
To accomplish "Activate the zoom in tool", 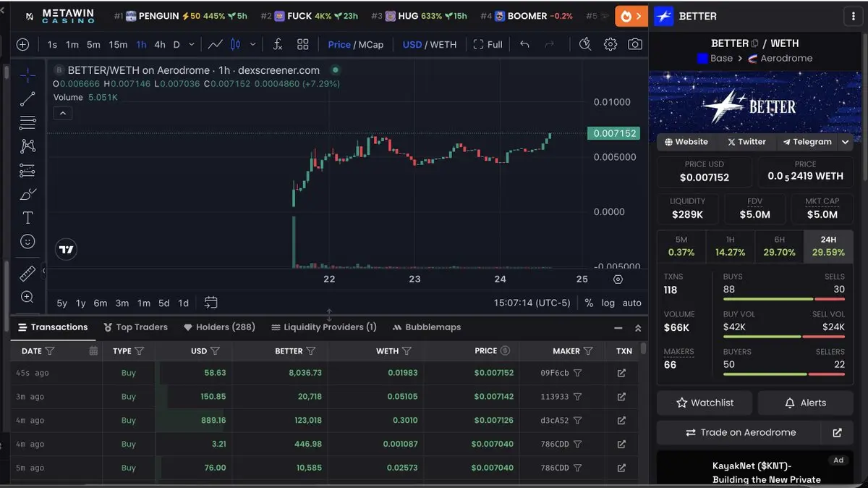I will tap(27, 297).
